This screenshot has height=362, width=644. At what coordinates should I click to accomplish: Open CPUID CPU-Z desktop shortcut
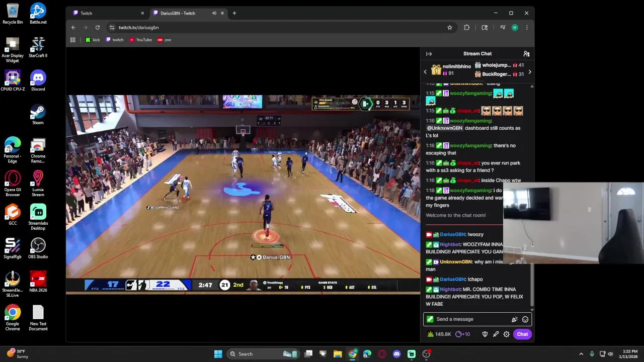coord(13,80)
